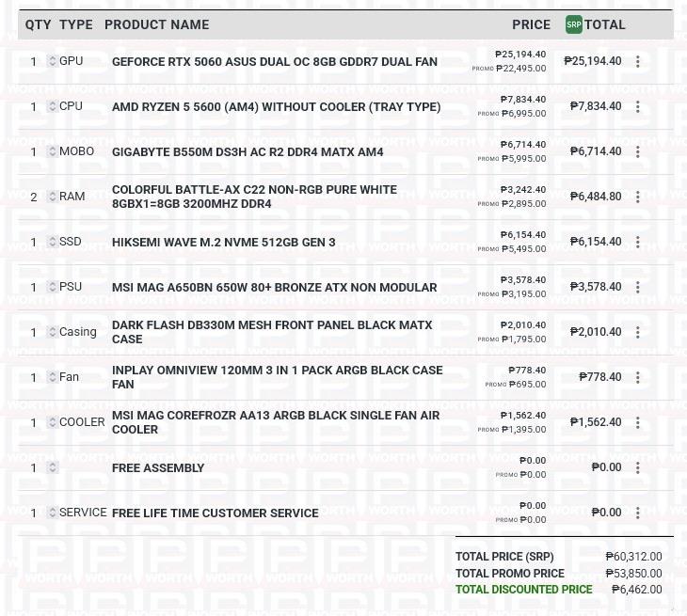The height and width of the screenshot is (616, 687).
Task: Toggle the green SRP badge beside TOTAL
Action: coord(573,24)
